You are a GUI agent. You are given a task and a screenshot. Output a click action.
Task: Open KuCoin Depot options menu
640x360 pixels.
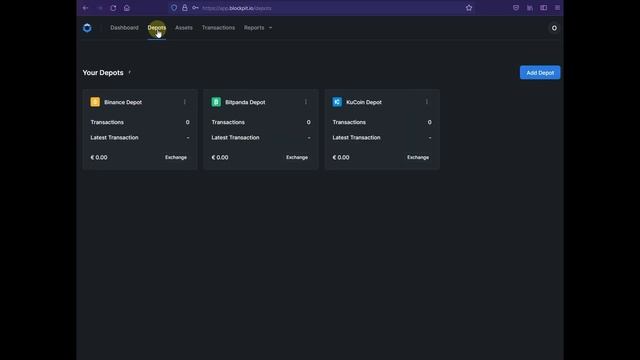coord(427,102)
